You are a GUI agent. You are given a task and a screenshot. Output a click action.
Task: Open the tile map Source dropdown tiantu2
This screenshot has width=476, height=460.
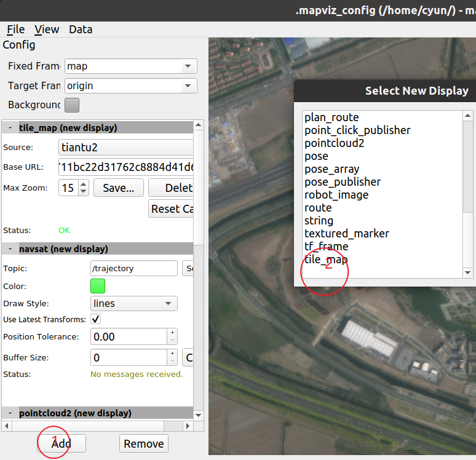click(x=125, y=148)
